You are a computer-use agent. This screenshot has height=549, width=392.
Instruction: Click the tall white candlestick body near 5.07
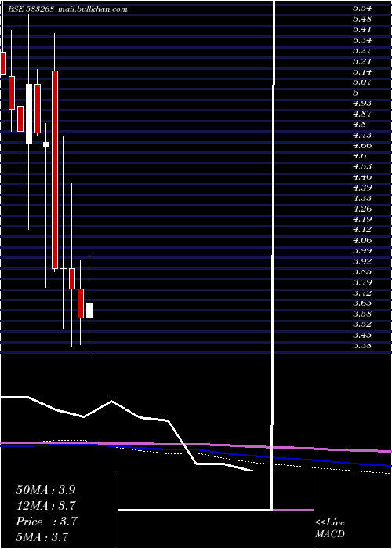pyautogui.click(x=29, y=114)
